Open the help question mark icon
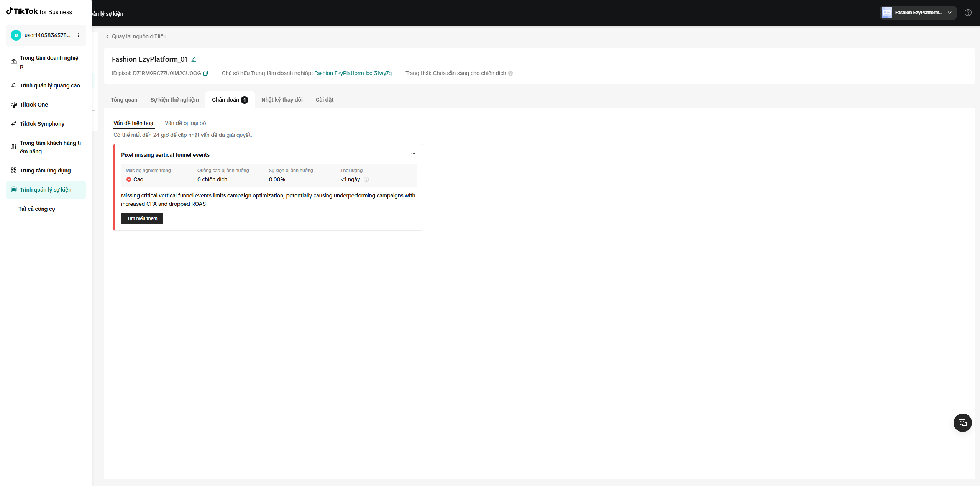The image size is (980, 486). click(x=968, y=13)
